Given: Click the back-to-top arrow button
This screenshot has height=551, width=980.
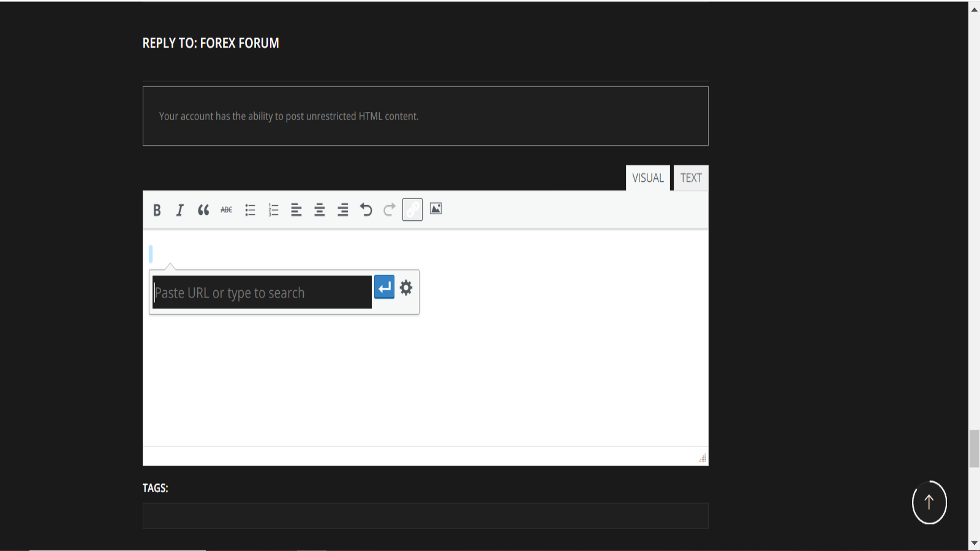Looking at the screenshot, I should pyautogui.click(x=929, y=503).
